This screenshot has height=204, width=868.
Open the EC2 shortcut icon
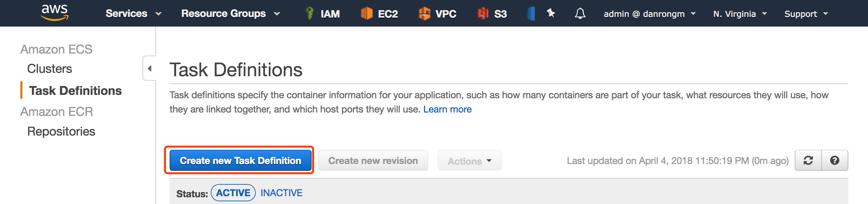(367, 14)
